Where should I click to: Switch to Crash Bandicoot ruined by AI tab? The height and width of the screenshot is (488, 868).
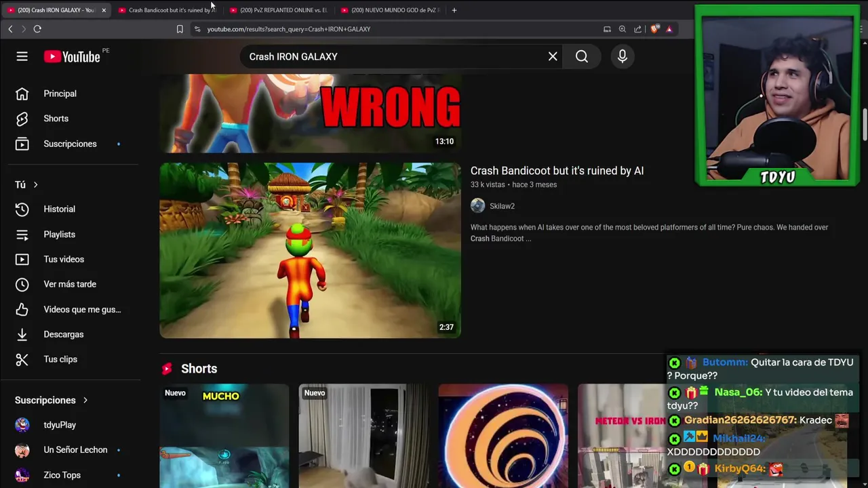coord(167,10)
